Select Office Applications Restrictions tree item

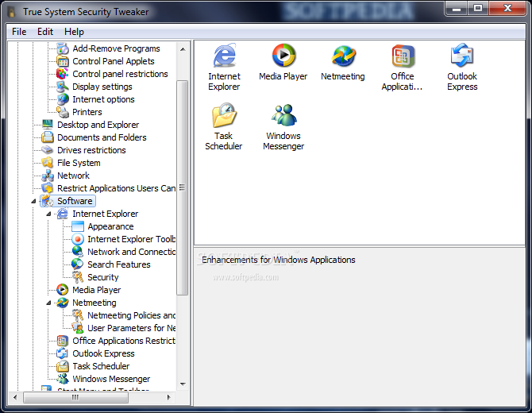pos(124,341)
